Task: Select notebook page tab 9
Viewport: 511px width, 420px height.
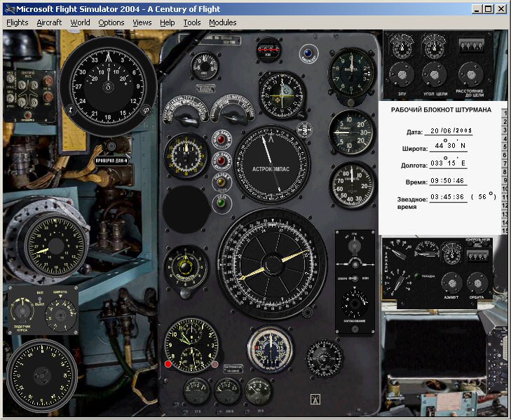Action: [x=505, y=180]
